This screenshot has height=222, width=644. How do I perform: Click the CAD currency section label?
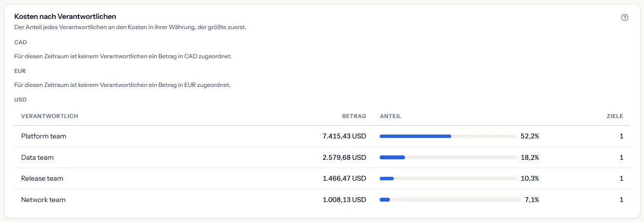coord(20,42)
